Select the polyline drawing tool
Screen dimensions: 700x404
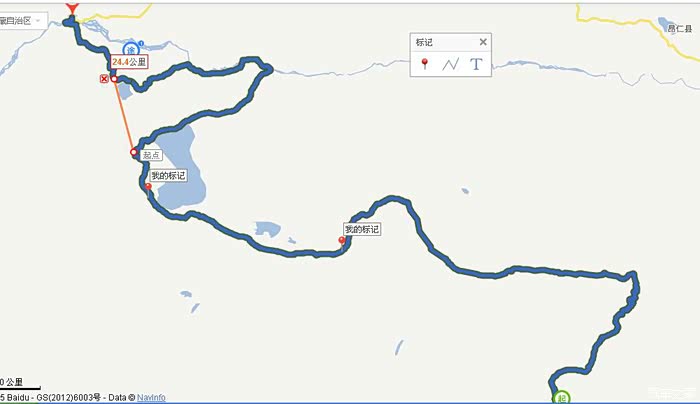[450, 64]
